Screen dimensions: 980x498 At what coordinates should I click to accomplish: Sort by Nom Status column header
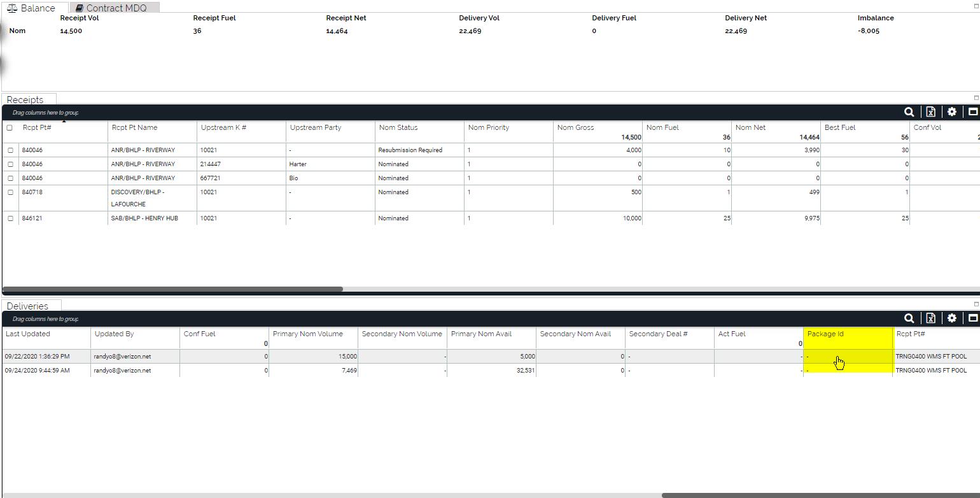(x=398, y=127)
